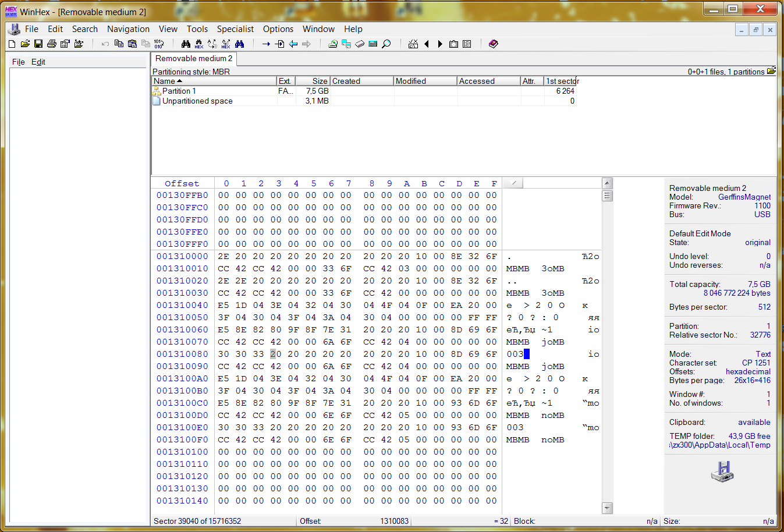Sort the directory list by 1st sector column
Viewport: 784px width, 532px height.
point(560,81)
